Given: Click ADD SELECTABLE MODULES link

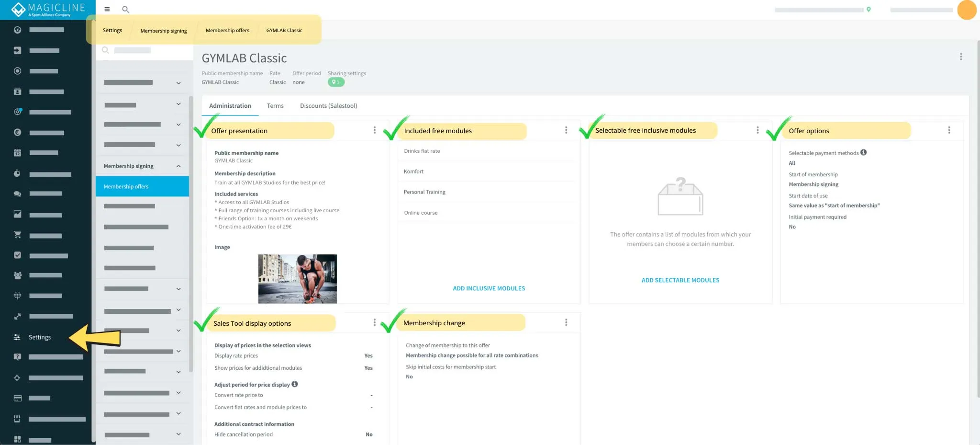Looking at the screenshot, I should coord(680,280).
